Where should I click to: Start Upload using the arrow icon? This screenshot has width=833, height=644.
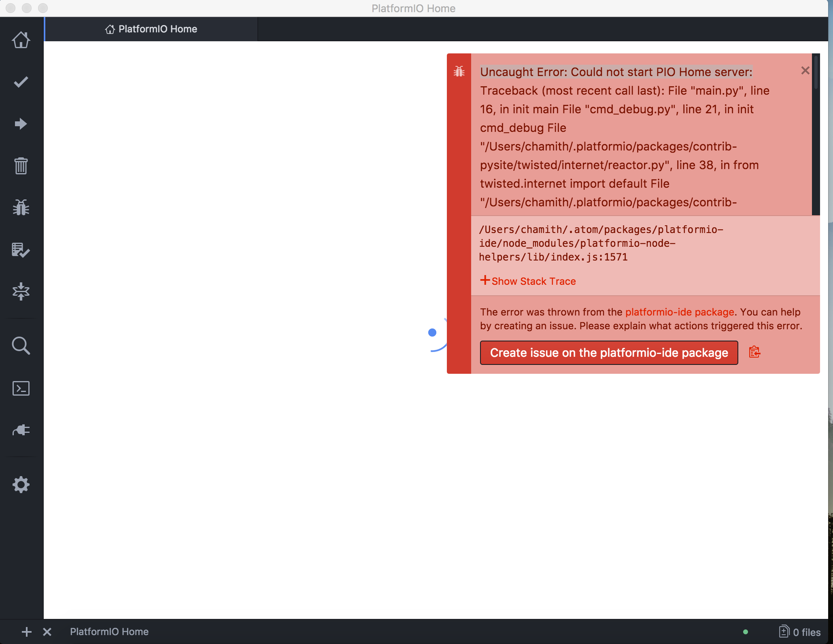click(21, 124)
